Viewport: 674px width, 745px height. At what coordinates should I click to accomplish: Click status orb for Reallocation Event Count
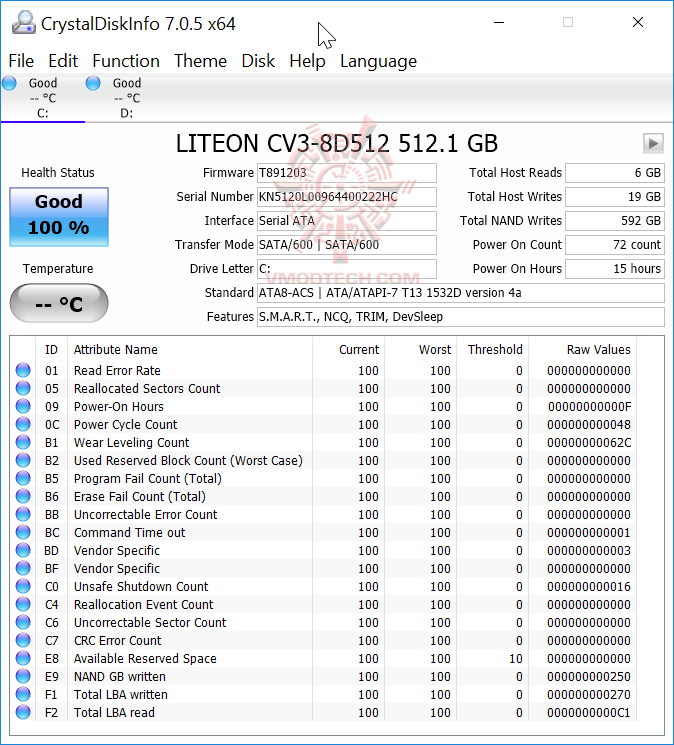click(23, 604)
